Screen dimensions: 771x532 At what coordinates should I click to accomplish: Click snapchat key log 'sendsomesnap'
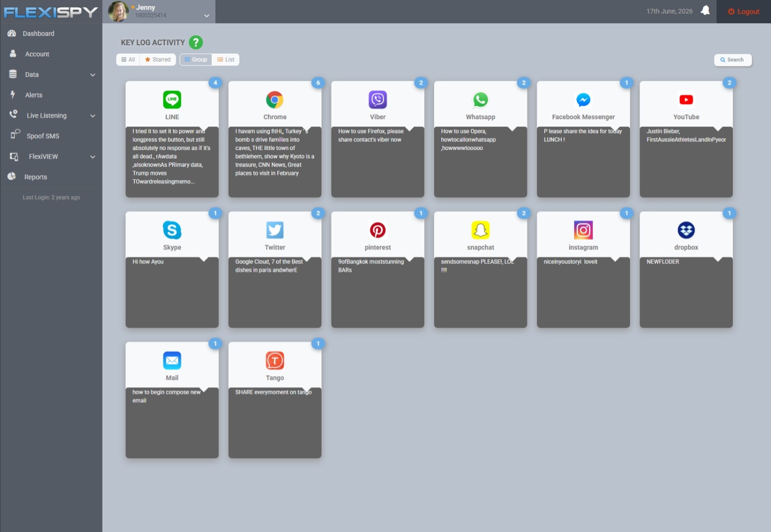tap(477, 266)
